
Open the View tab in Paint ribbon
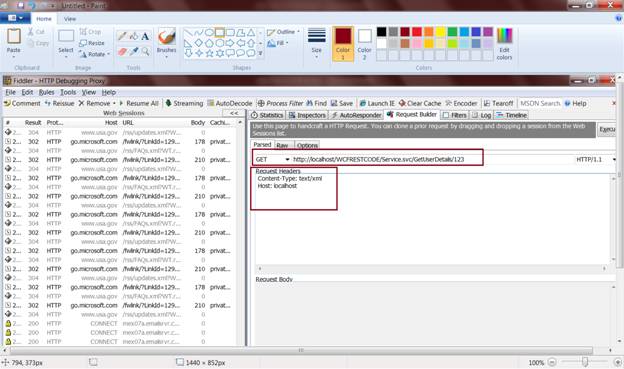pyautogui.click(x=70, y=19)
